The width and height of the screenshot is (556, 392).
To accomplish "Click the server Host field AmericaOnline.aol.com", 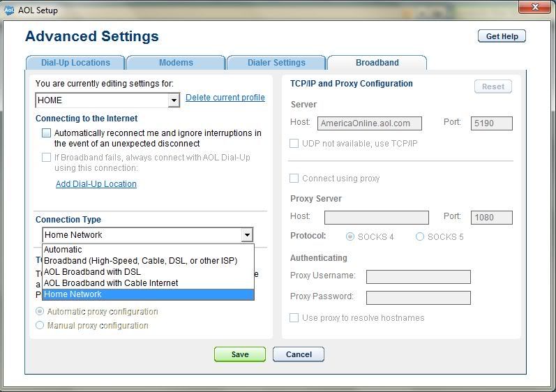I will tap(370, 123).
